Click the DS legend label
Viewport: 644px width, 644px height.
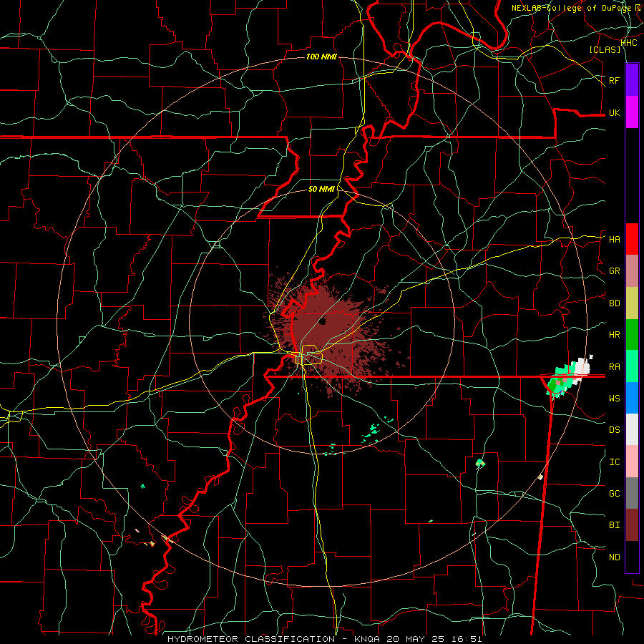(x=614, y=429)
